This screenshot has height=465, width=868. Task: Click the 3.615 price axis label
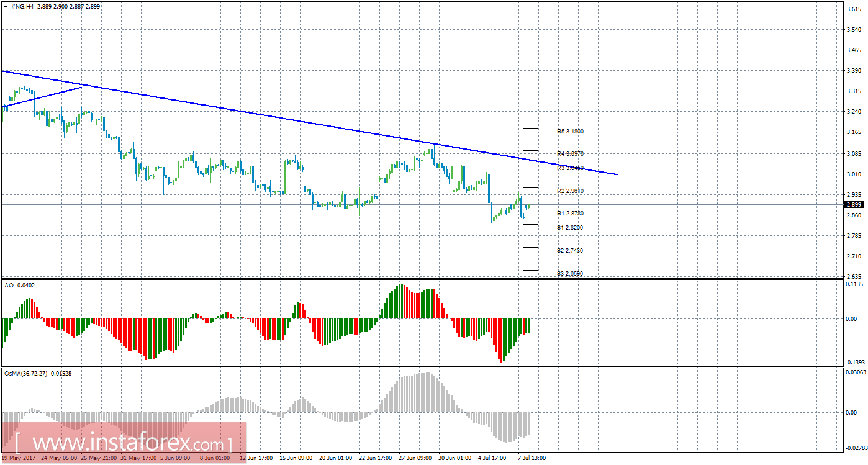point(854,9)
